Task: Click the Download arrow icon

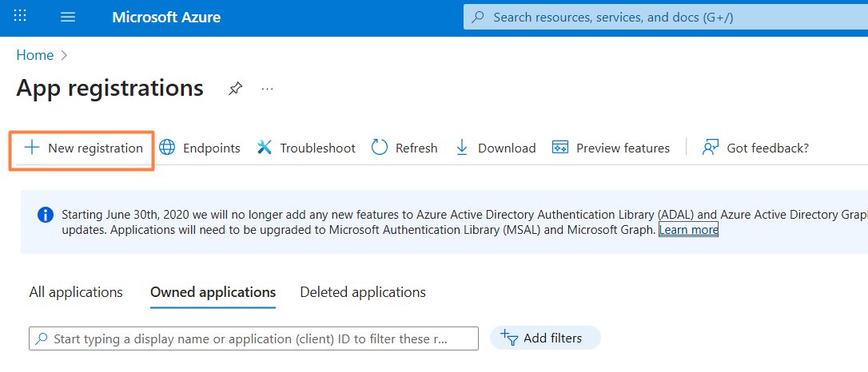Action: (462, 148)
